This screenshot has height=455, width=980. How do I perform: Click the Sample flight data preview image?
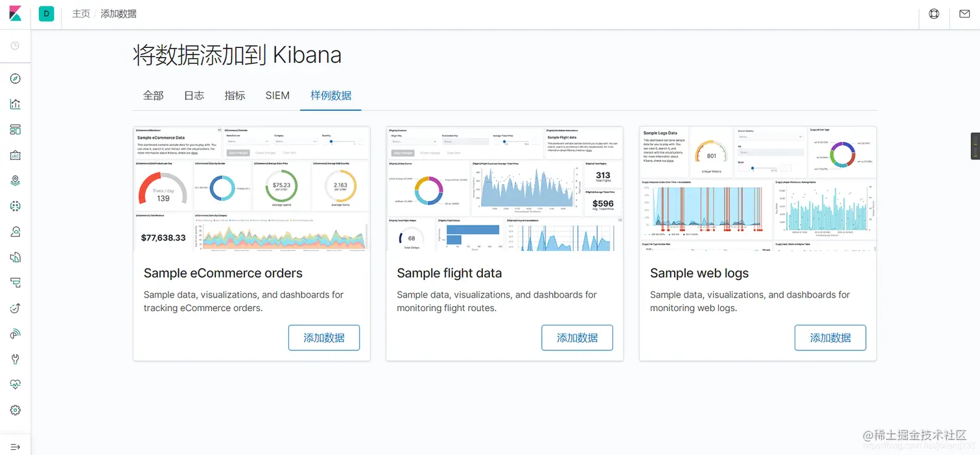[x=505, y=189]
